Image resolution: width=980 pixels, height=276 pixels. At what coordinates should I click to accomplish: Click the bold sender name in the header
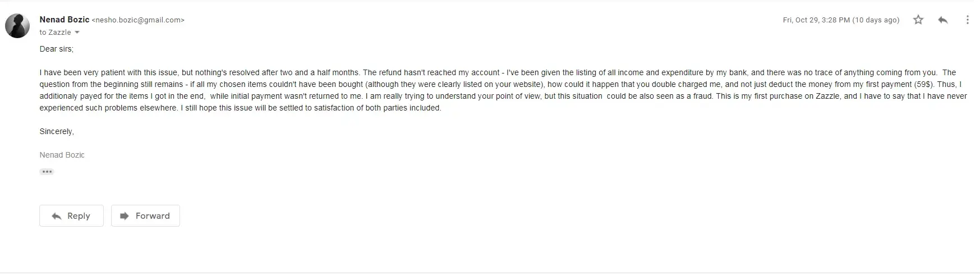click(x=65, y=20)
